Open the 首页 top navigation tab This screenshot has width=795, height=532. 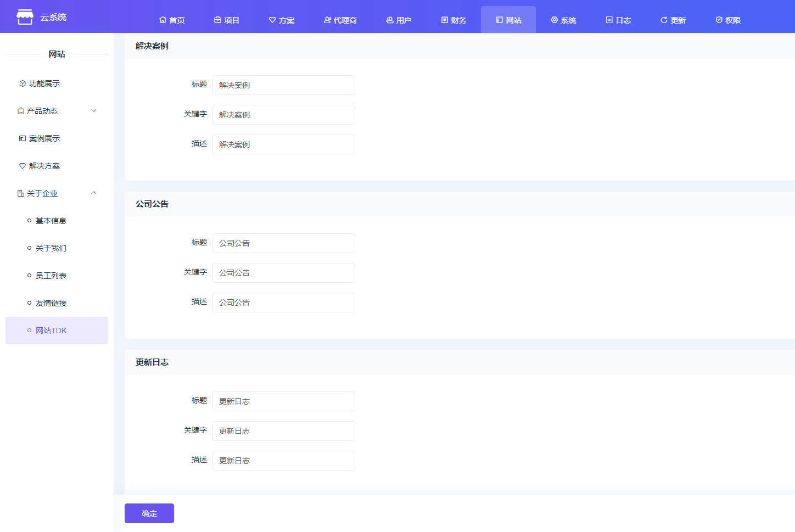click(x=172, y=20)
